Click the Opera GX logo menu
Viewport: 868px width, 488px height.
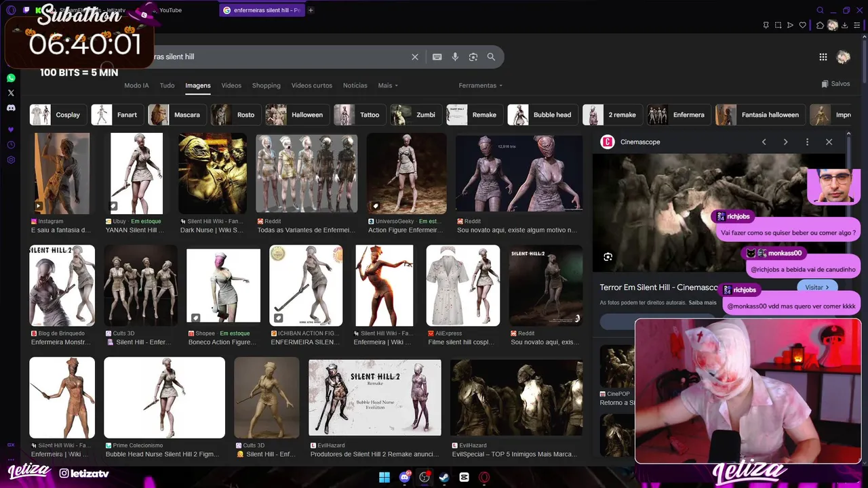click(11, 10)
